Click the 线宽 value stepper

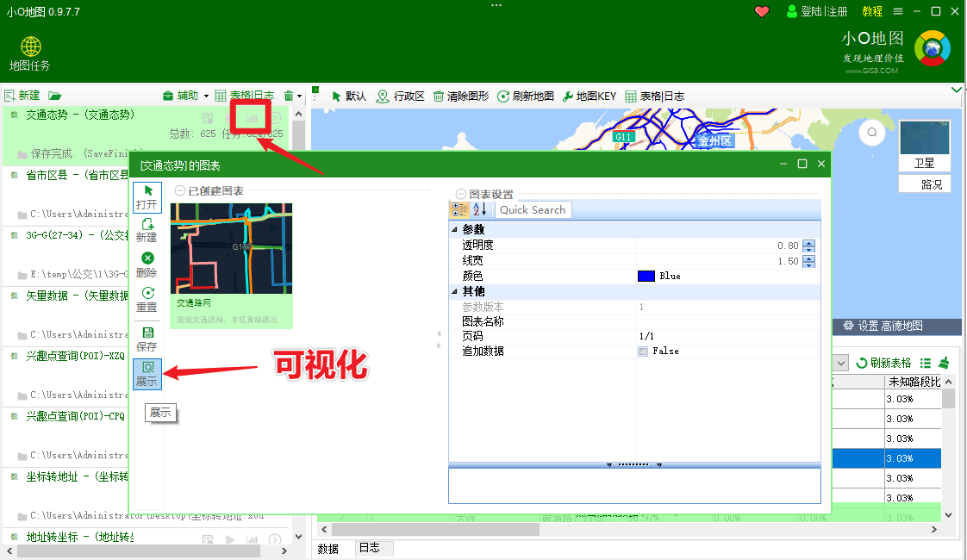tap(809, 261)
